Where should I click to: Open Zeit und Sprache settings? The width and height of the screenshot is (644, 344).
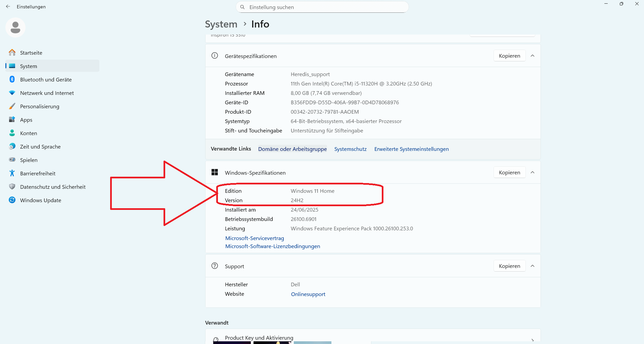40,147
